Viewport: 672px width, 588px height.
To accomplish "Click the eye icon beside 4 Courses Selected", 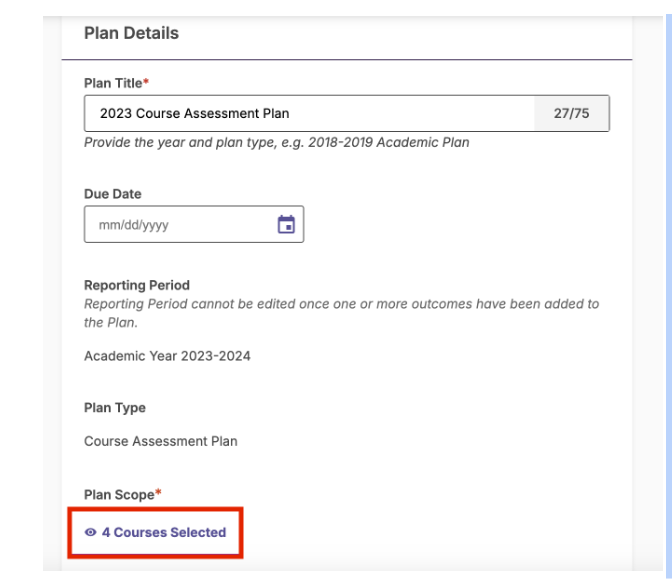I will click(x=90, y=532).
